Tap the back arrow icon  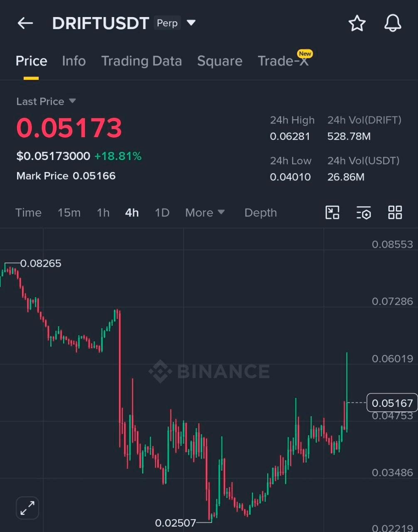[x=25, y=23]
